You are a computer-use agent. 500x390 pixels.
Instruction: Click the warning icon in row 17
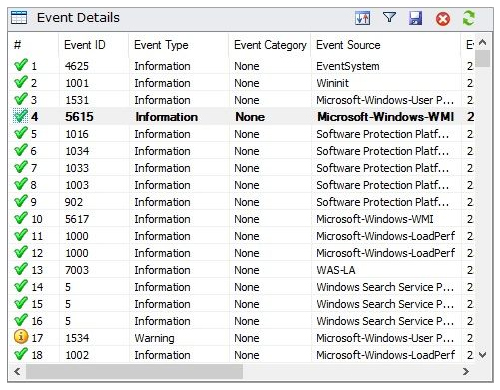tap(21, 337)
